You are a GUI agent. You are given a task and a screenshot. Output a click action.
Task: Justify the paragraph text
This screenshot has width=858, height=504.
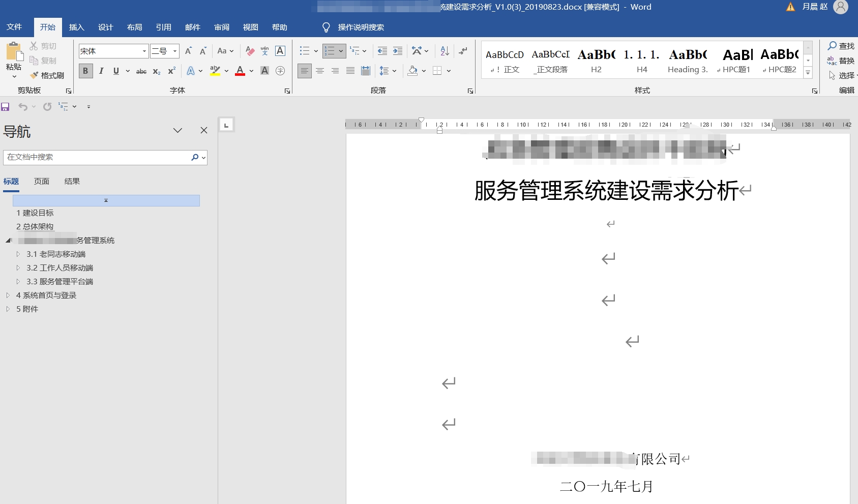point(350,71)
